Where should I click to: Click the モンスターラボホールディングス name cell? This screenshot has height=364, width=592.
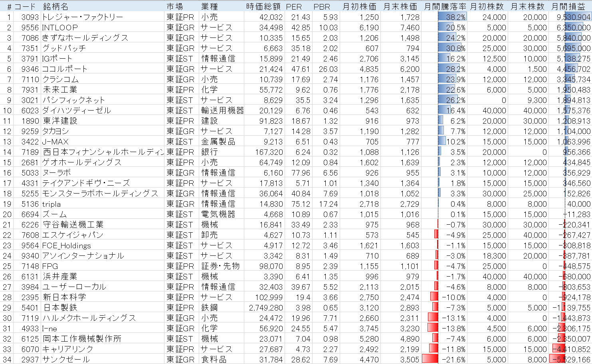pos(102,194)
